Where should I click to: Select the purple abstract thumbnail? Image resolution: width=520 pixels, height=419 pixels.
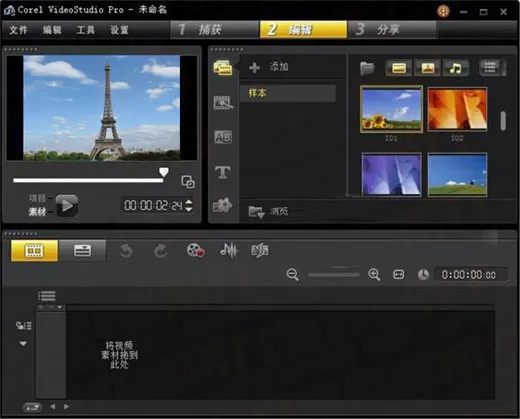391,174
